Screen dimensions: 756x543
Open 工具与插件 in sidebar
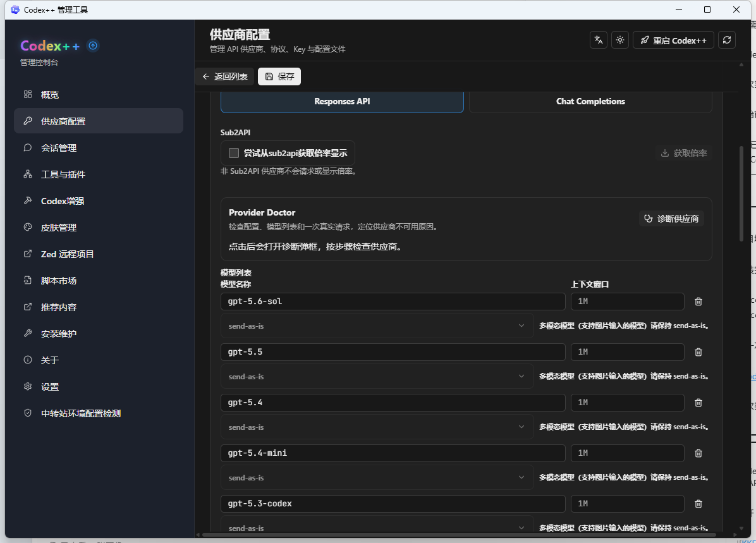99,174
